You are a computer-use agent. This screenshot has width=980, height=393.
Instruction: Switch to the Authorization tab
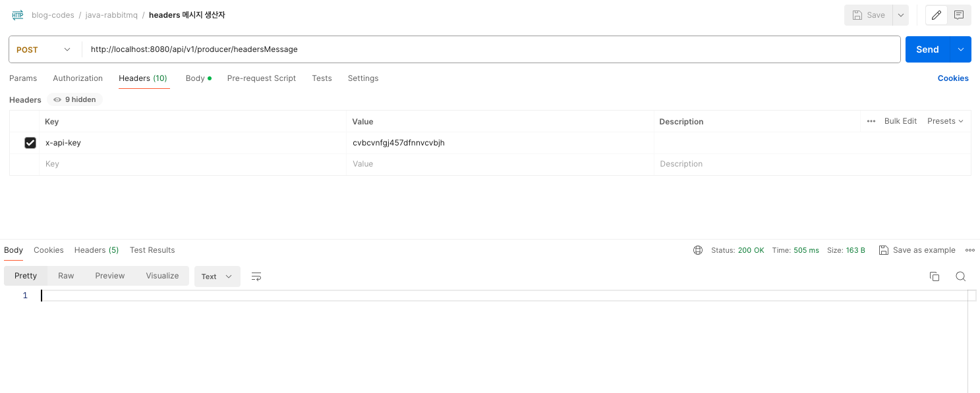point(78,78)
